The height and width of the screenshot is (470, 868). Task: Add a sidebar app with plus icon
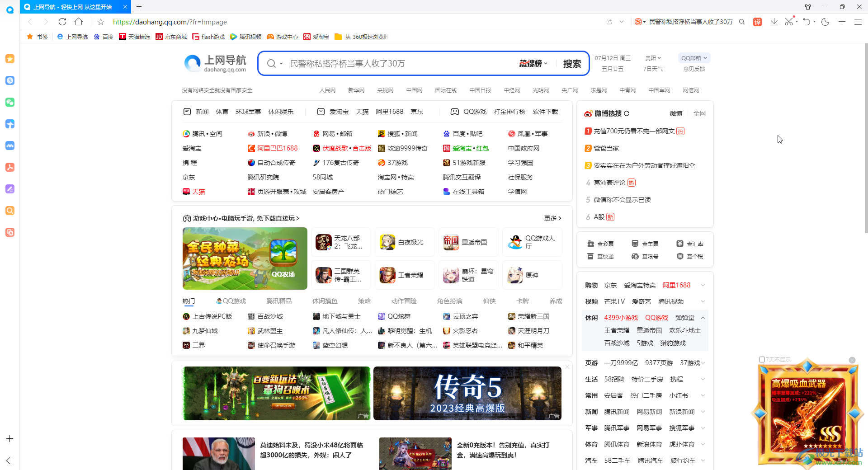(x=9, y=439)
